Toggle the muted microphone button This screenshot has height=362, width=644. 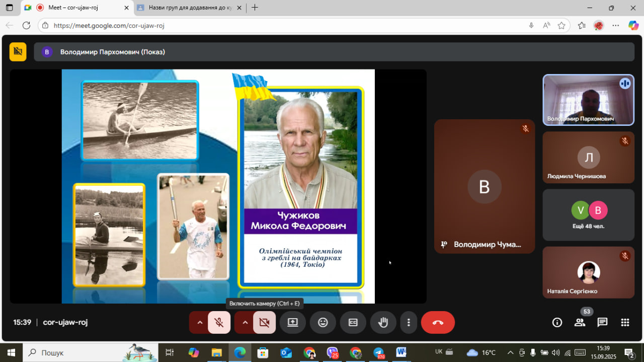[219, 323]
